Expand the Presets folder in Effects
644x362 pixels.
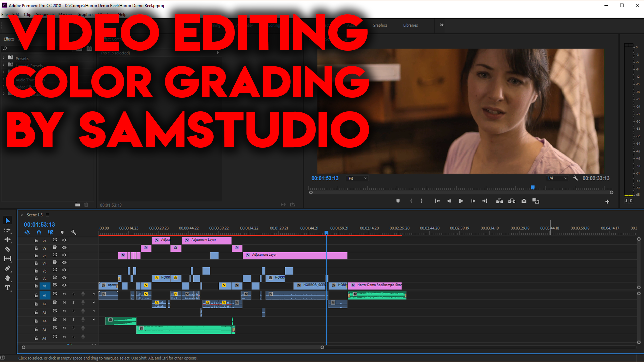(x=4, y=58)
